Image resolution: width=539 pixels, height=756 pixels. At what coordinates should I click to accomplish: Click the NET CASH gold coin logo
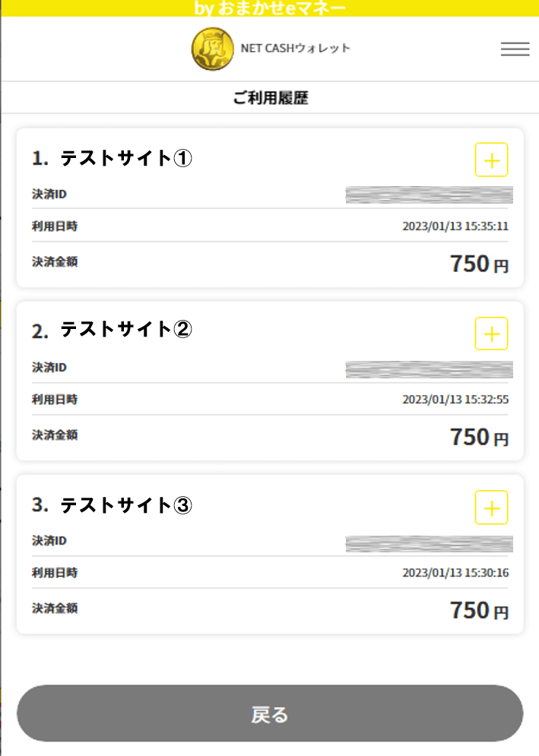[212, 49]
